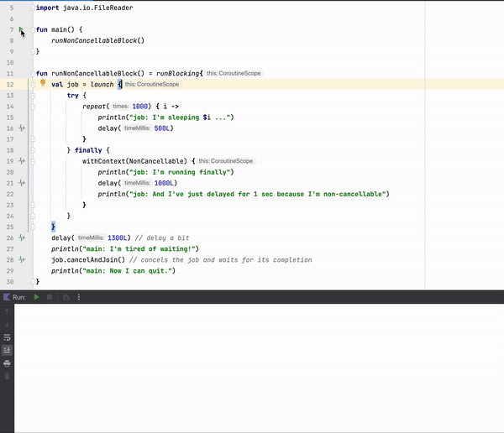Click the print icon in console sidebar
This screenshot has height=433, width=504.
tap(8, 363)
